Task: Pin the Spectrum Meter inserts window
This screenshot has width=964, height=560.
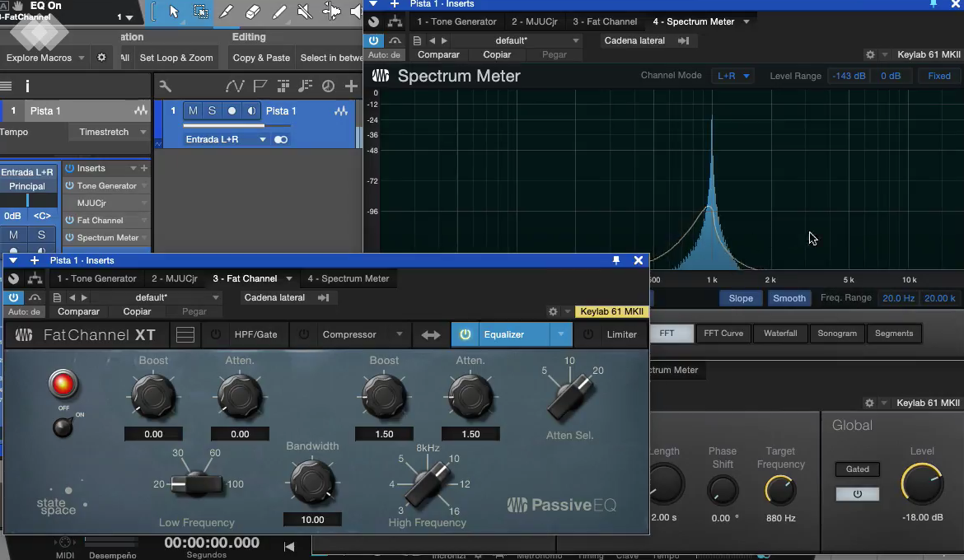Action: 934,3
